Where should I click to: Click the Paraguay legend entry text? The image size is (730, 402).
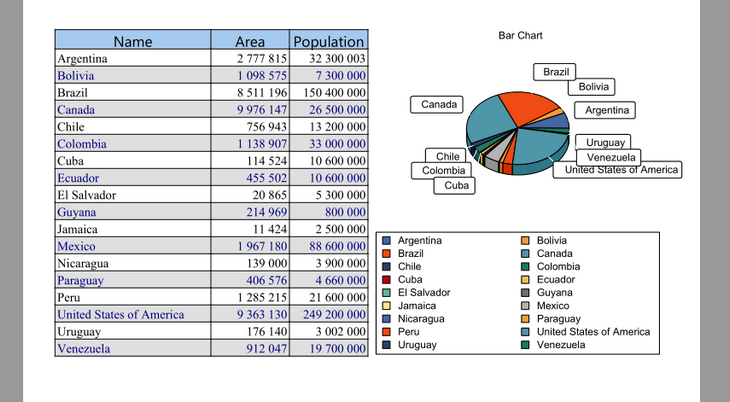(559, 319)
